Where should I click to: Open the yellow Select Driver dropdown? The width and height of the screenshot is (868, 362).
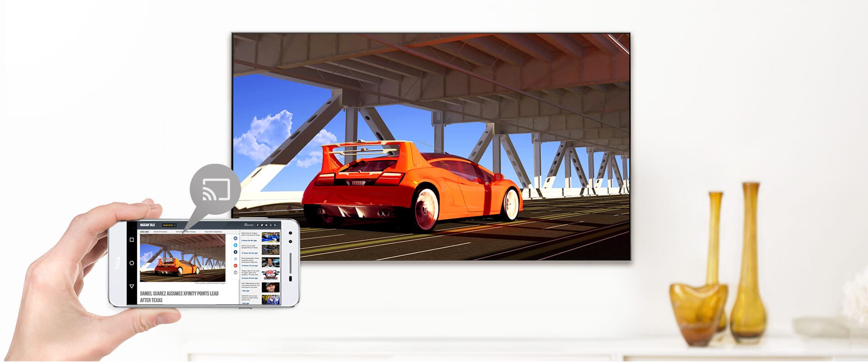pyautogui.click(x=169, y=225)
